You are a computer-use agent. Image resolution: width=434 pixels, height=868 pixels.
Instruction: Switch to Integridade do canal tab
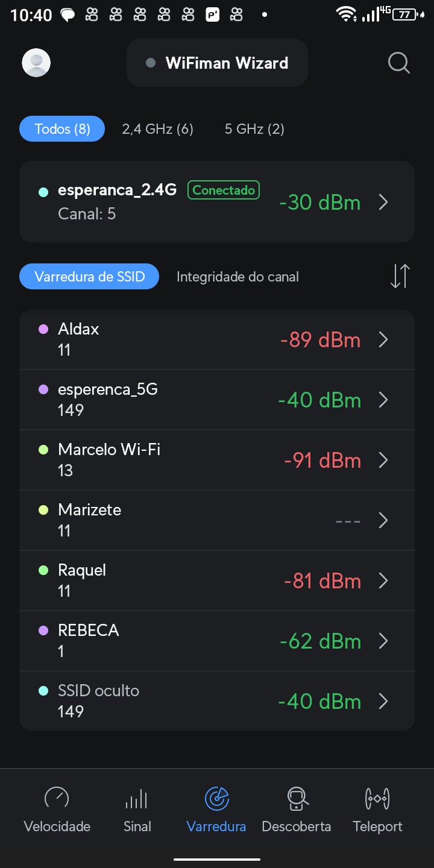click(237, 277)
